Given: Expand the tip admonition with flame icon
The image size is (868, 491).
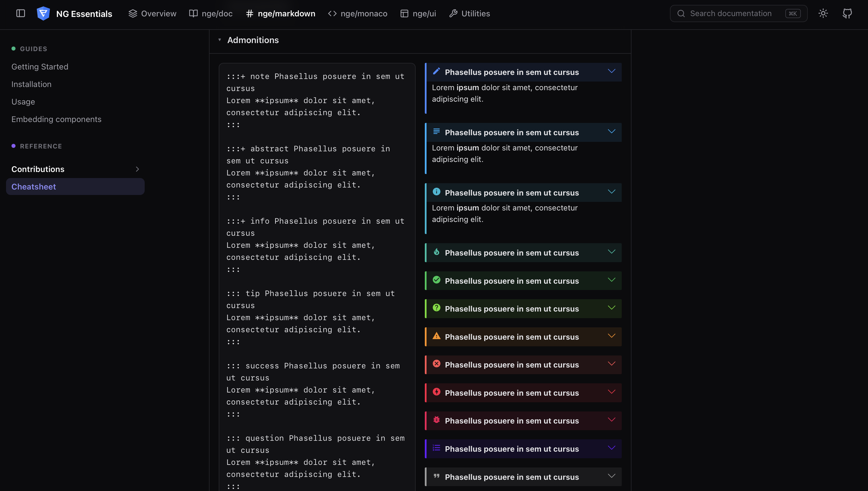Looking at the screenshot, I should coord(611,252).
